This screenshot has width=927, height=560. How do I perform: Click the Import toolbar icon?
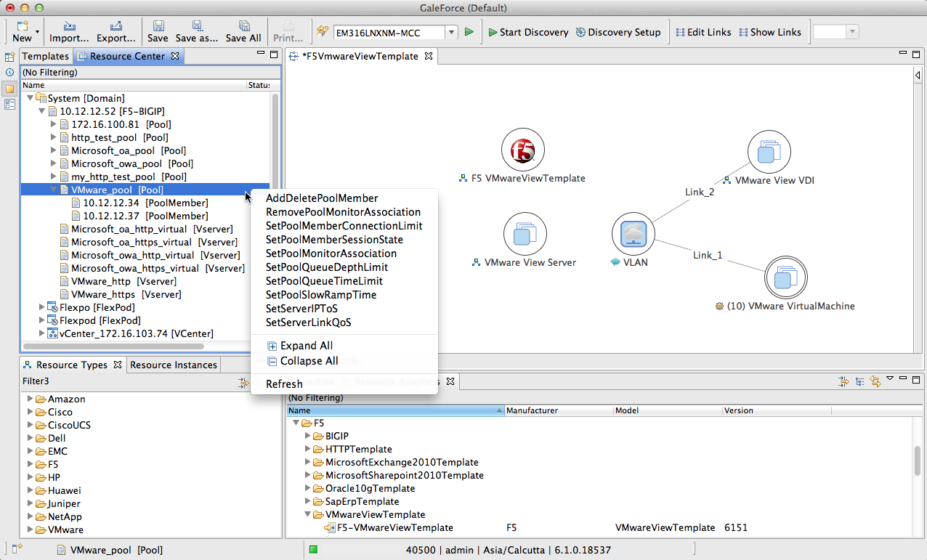click(69, 26)
